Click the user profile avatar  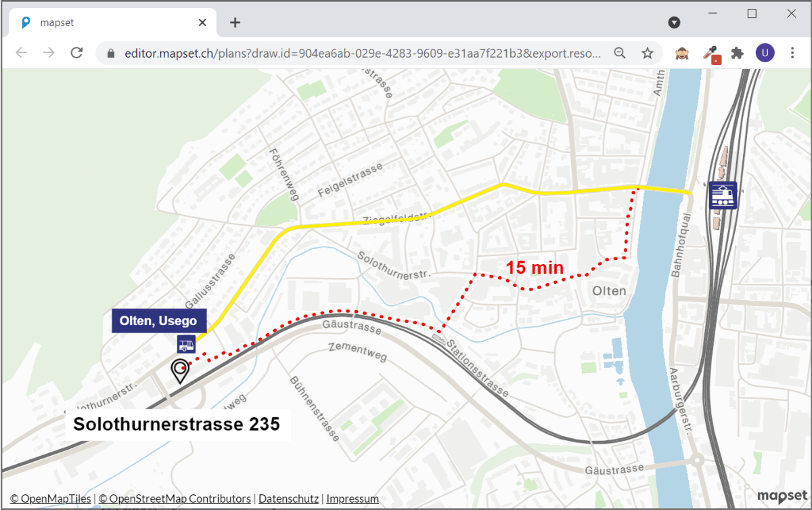765,53
